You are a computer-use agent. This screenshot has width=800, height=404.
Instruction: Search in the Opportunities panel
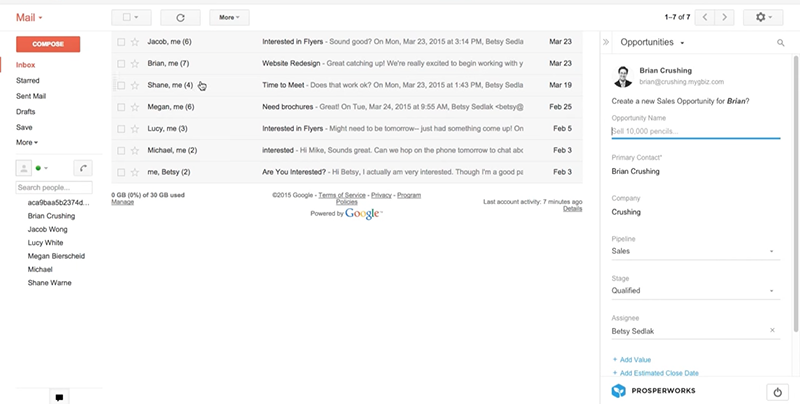(780, 43)
